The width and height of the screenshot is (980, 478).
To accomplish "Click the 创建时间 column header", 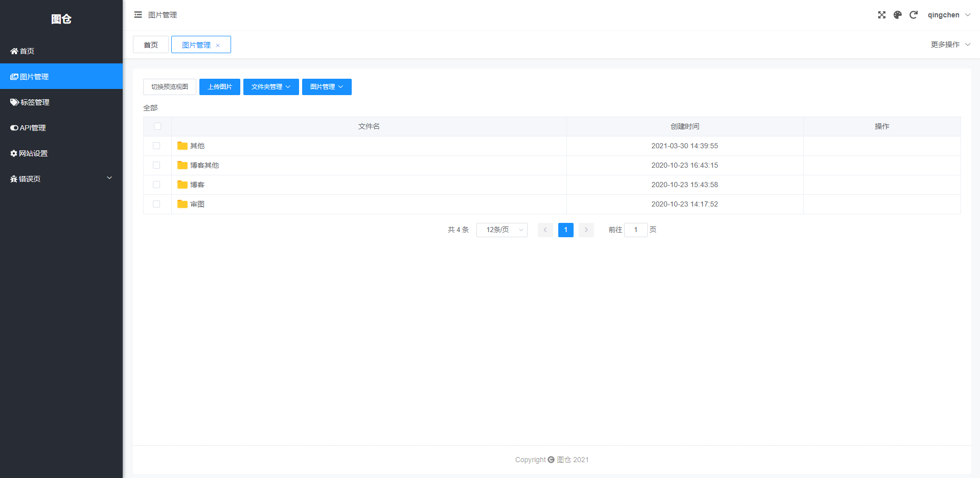I will (x=685, y=126).
